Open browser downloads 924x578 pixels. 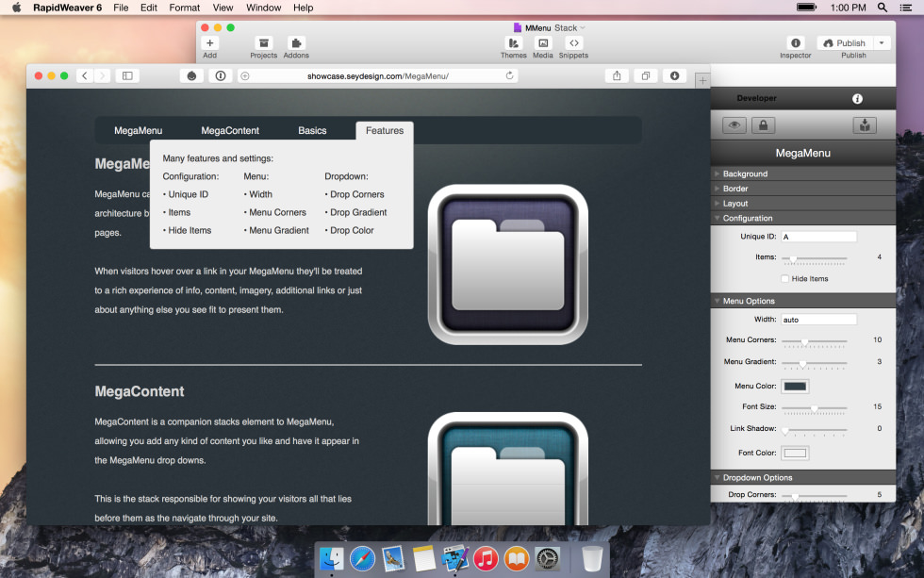click(x=675, y=75)
